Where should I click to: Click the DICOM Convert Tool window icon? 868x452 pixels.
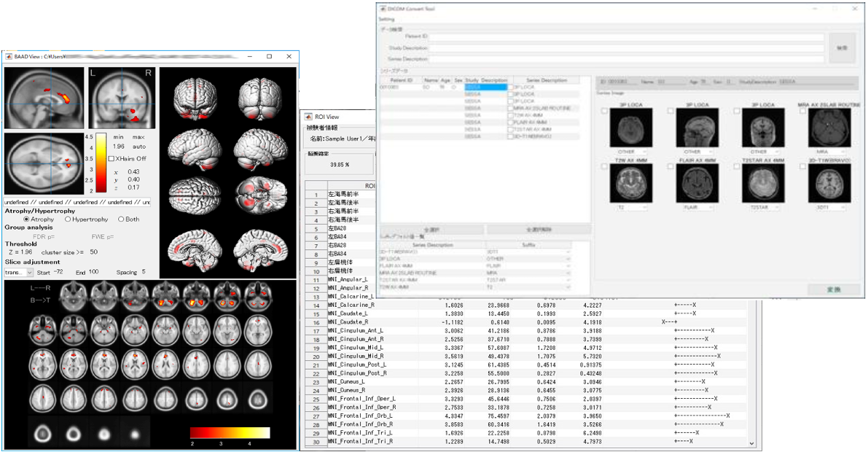pos(381,9)
